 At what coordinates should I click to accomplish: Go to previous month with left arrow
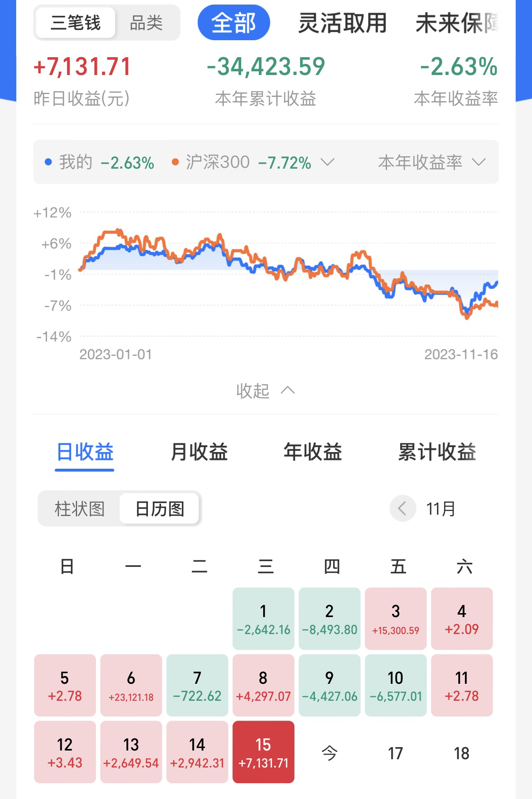402,508
